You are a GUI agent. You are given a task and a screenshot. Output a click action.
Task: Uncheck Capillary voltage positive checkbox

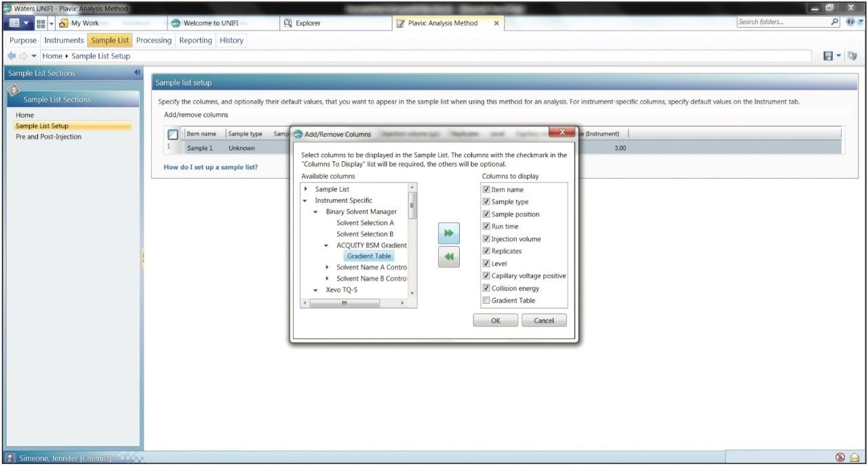point(486,275)
